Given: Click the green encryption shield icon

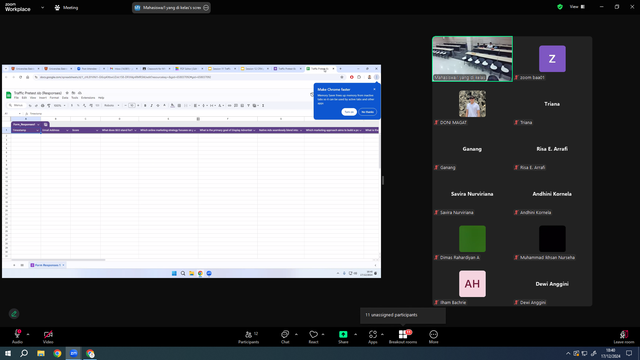Looking at the screenshot, I should click(560, 7).
